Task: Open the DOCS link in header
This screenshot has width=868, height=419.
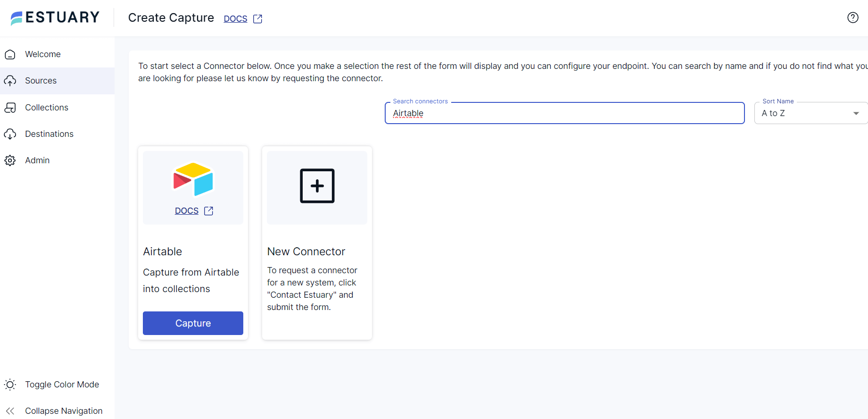Action: [235, 19]
